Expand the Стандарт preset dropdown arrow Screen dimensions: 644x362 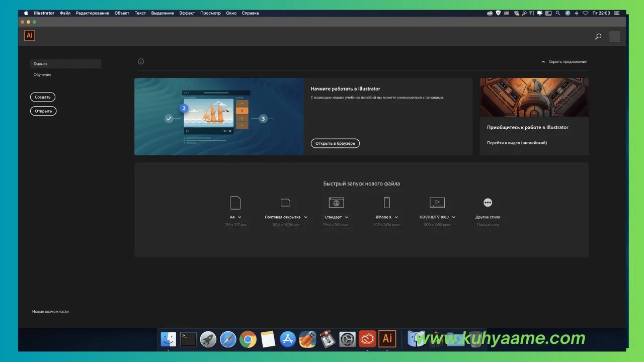347,217
